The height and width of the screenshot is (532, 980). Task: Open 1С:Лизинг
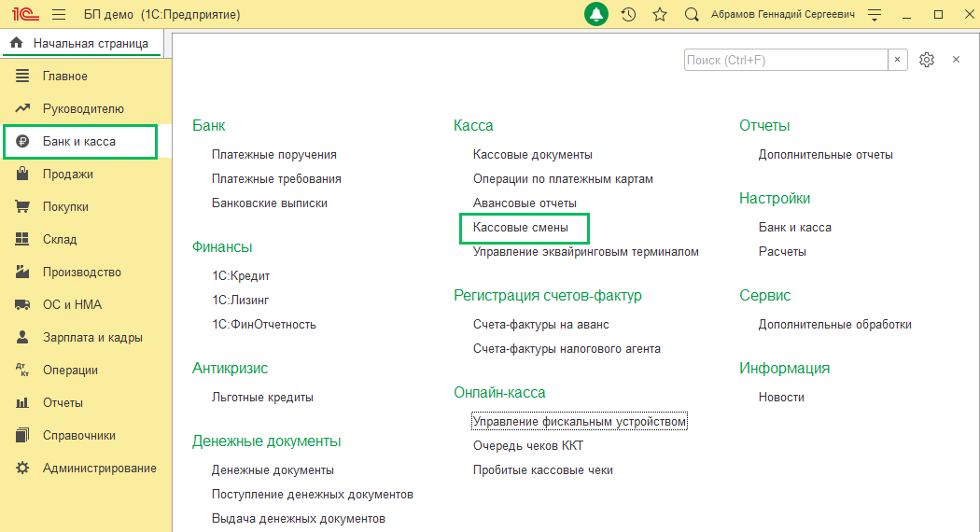pyautogui.click(x=240, y=301)
